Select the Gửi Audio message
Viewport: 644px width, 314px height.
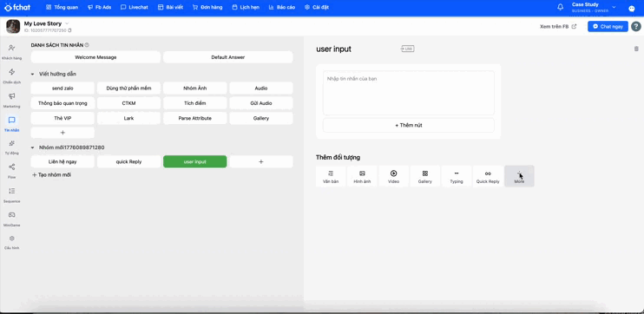pos(261,103)
